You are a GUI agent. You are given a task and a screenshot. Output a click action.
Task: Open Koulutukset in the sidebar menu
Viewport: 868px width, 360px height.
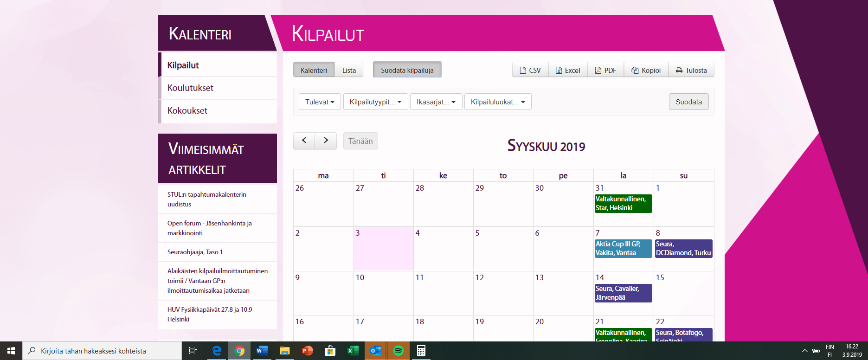click(190, 88)
